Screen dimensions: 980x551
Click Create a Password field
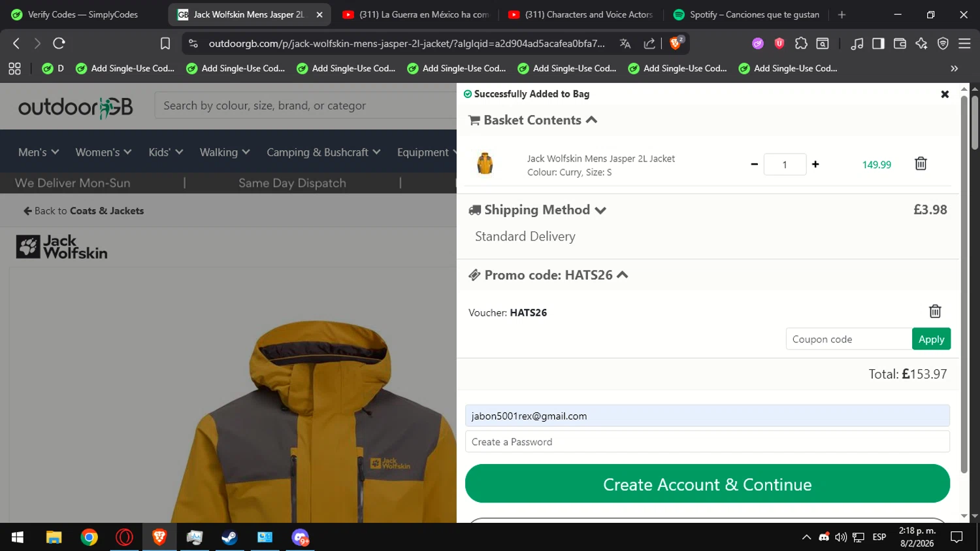coord(707,442)
